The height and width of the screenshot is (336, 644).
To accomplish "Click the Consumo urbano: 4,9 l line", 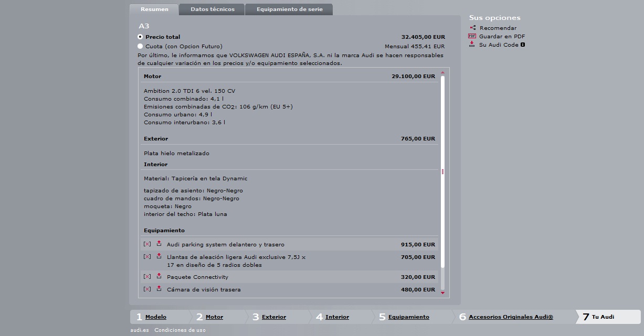I will 178,114.
